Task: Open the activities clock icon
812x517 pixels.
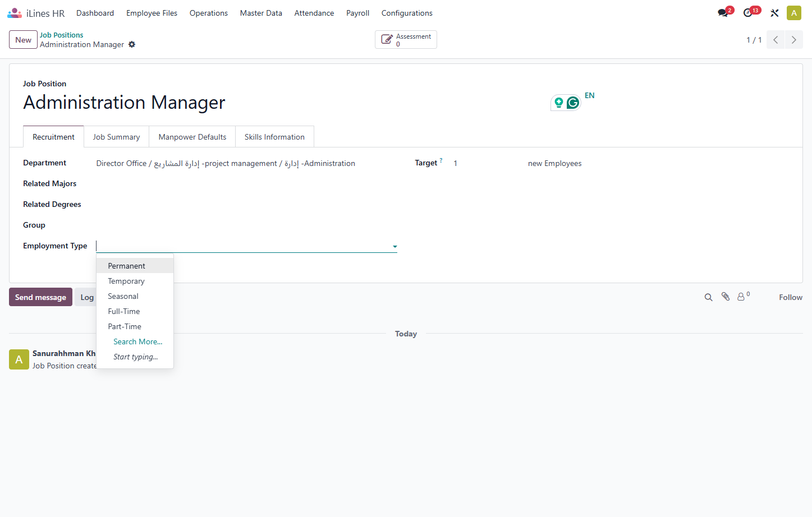Action: click(748, 13)
